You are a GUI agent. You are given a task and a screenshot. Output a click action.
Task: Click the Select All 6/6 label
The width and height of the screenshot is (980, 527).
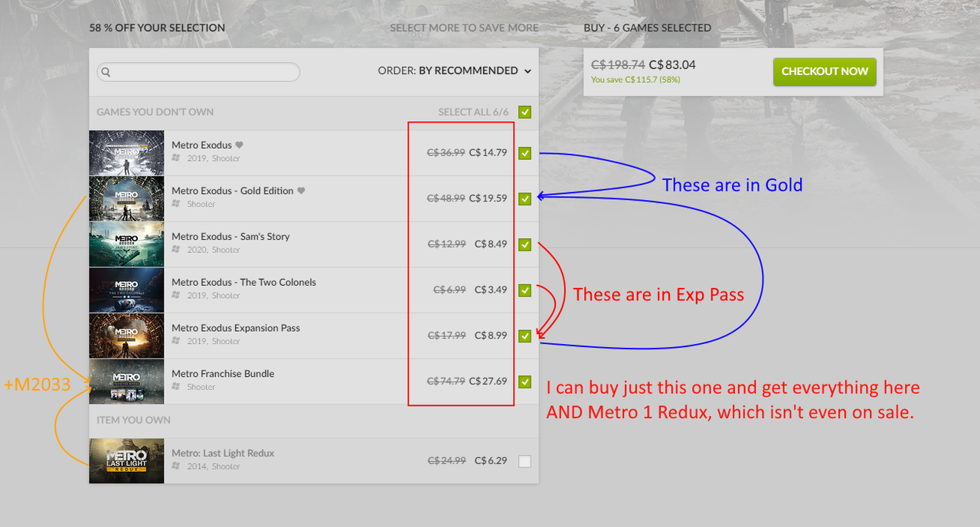(x=473, y=112)
